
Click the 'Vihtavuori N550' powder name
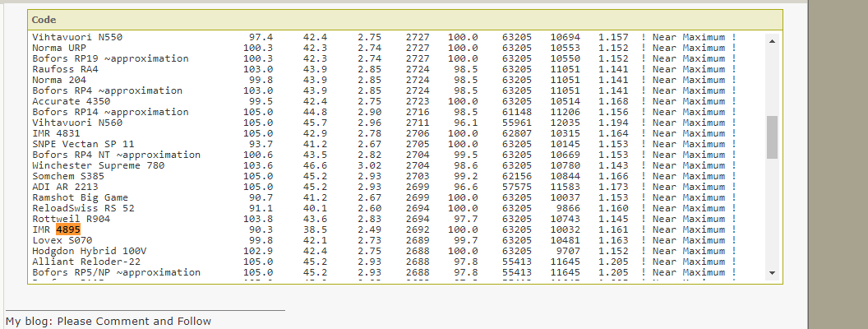point(77,37)
